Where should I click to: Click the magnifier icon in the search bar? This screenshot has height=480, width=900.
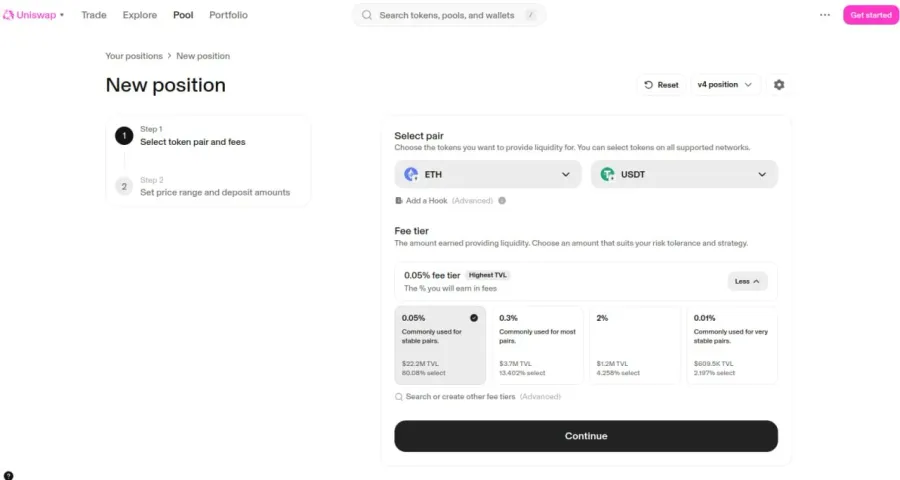click(x=367, y=15)
